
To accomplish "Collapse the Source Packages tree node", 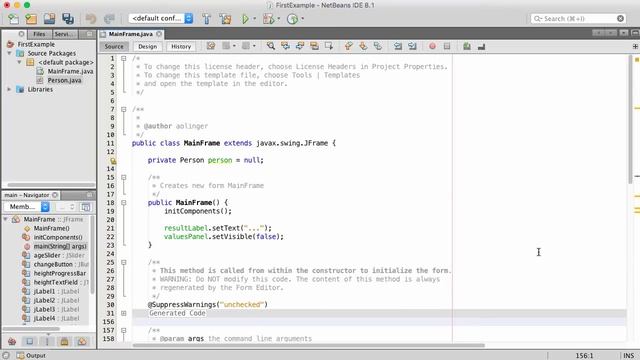I will tap(9, 53).
